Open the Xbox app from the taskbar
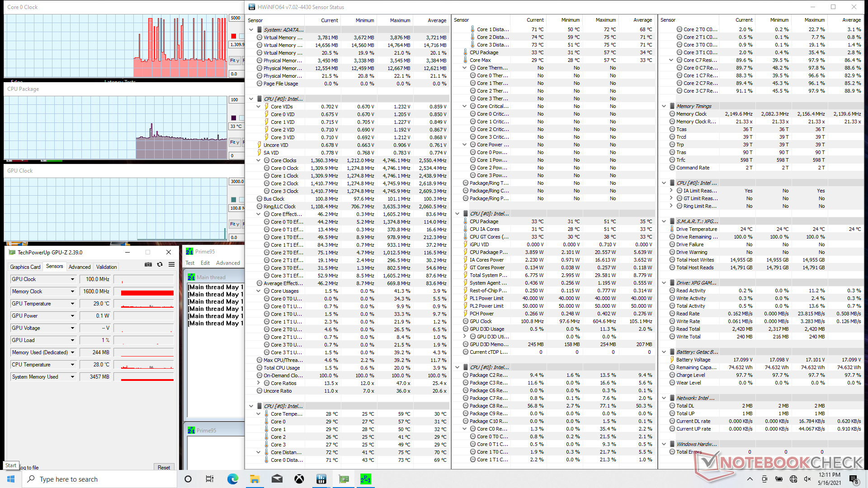 [299, 479]
